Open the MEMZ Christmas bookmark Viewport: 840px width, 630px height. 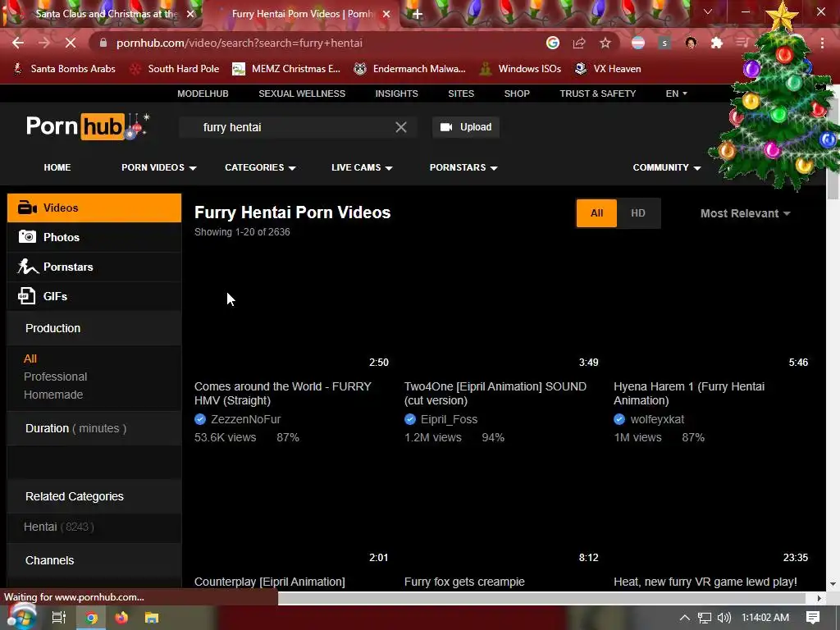286,69
